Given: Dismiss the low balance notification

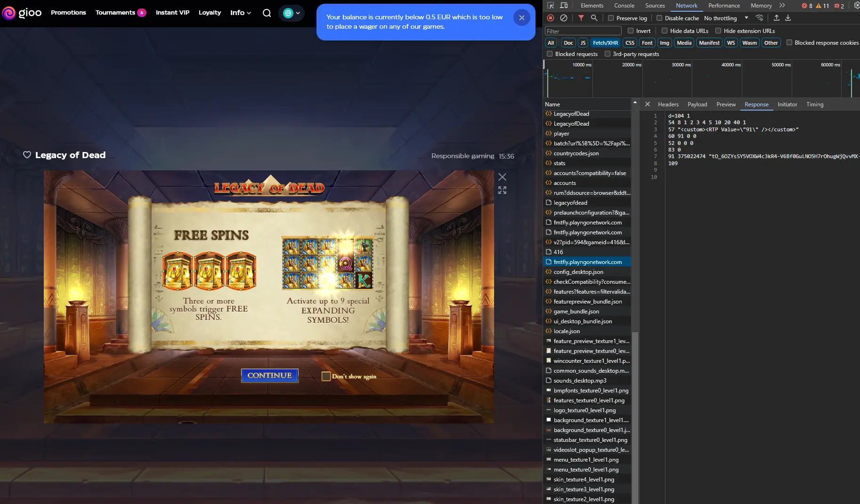Looking at the screenshot, I should 521,18.
